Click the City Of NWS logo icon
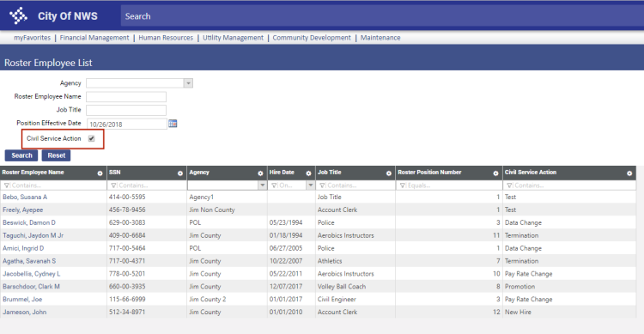644x334 pixels. (x=18, y=16)
